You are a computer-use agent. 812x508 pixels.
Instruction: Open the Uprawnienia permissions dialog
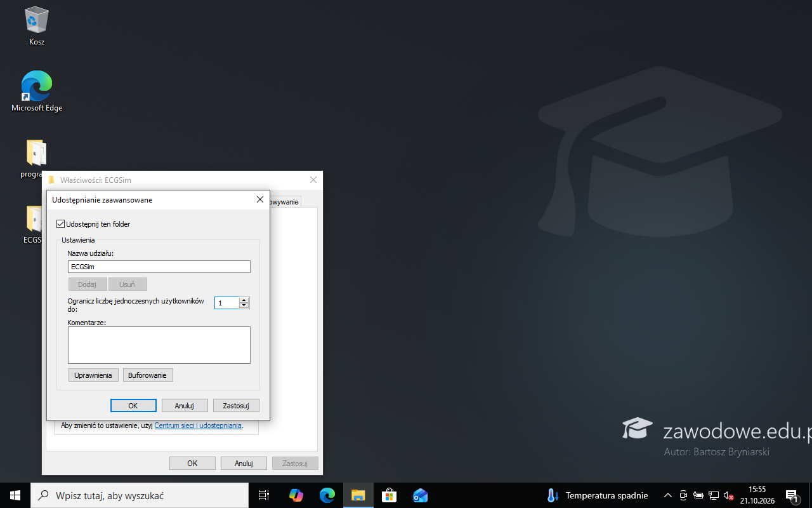[x=93, y=375]
